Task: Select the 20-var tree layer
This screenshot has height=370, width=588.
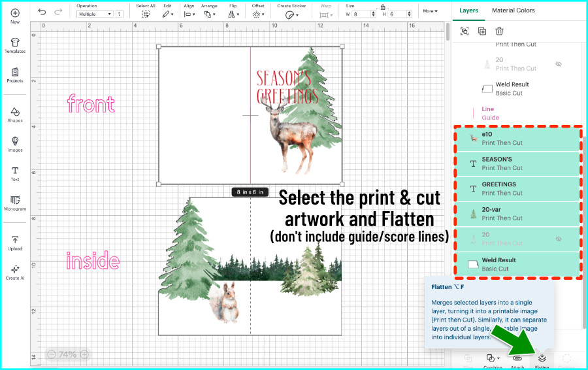Action: click(518, 214)
